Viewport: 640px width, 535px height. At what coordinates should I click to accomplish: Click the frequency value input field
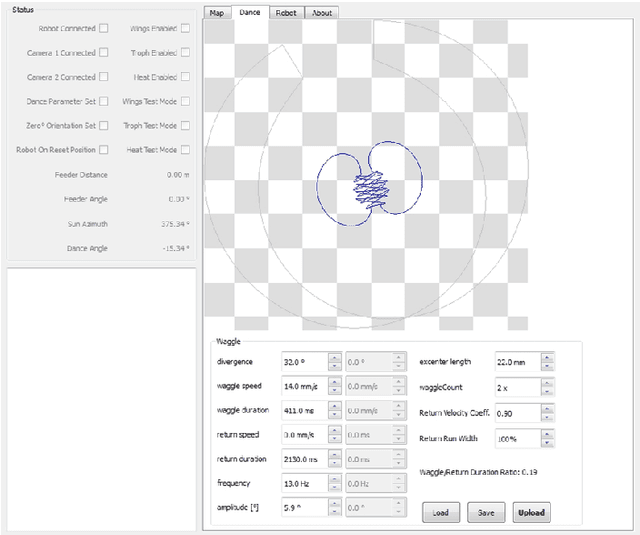click(304, 483)
